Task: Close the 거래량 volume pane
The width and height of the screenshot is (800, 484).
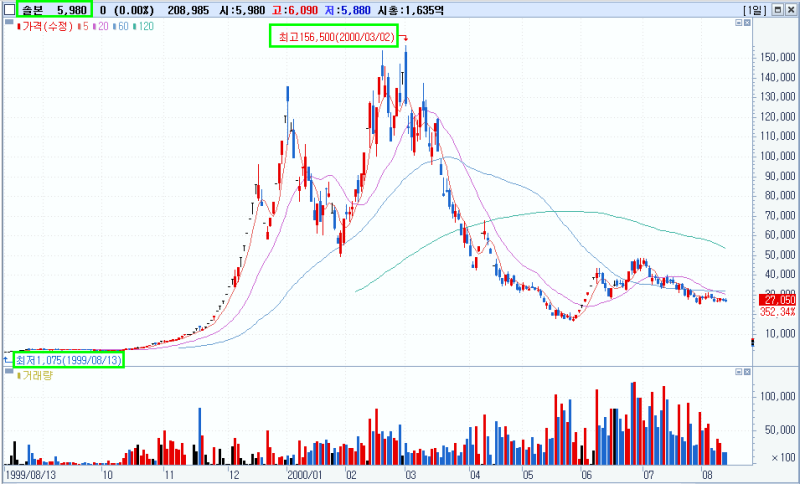Action: 747,372
